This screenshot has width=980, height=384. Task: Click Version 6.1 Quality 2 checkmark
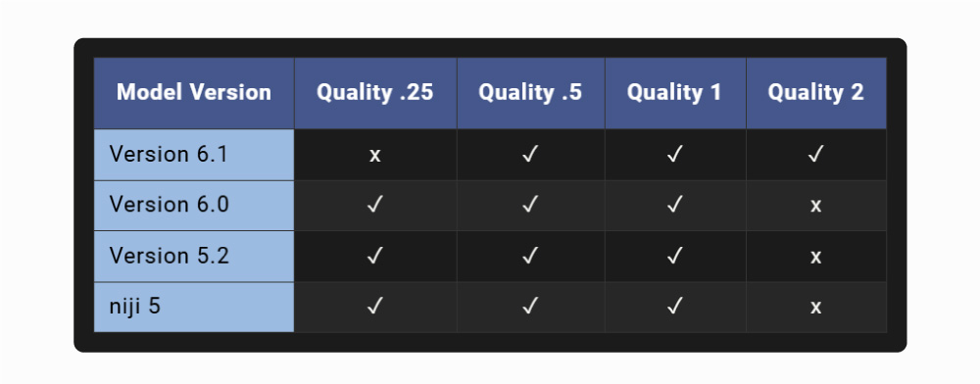click(x=815, y=154)
